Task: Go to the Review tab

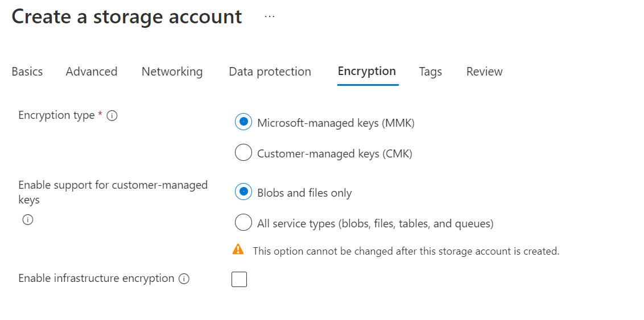Action: point(484,72)
